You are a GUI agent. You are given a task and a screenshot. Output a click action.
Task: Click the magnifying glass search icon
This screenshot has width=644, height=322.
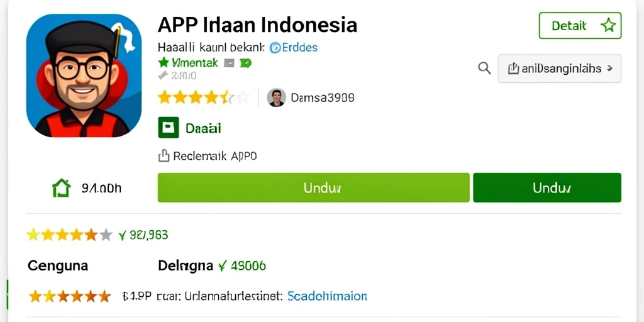click(485, 68)
